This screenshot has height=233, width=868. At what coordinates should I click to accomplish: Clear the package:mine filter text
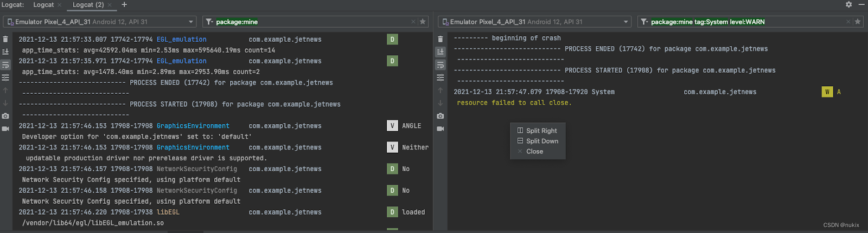click(413, 22)
